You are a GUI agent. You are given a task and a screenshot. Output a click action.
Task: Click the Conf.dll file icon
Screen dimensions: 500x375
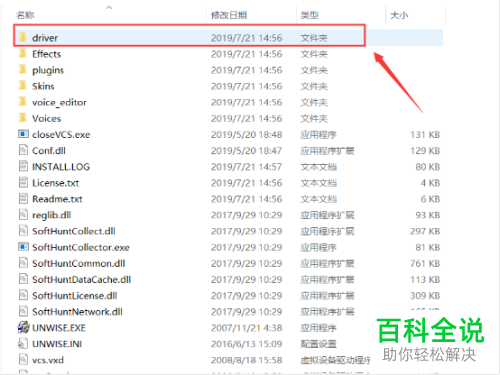pos(23,150)
